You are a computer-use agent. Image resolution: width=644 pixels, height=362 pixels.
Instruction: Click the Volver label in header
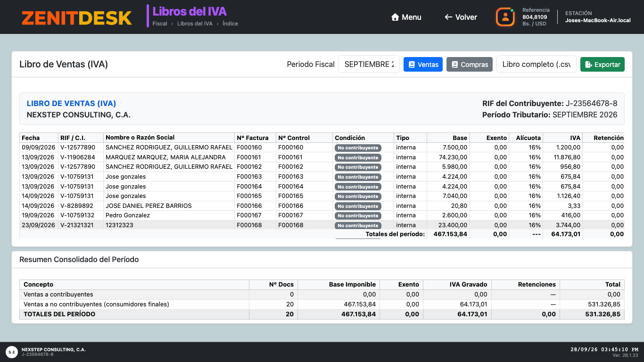tap(466, 17)
